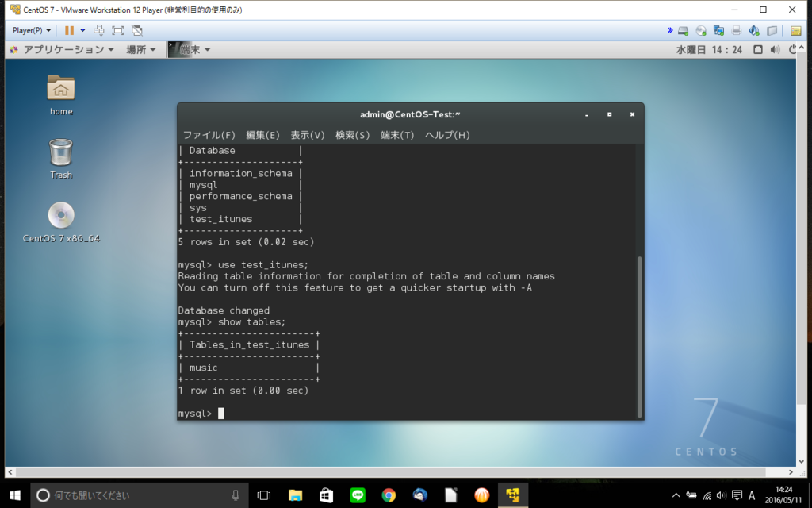Click the CentOS panel volume speaker icon

[x=776, y=50]
